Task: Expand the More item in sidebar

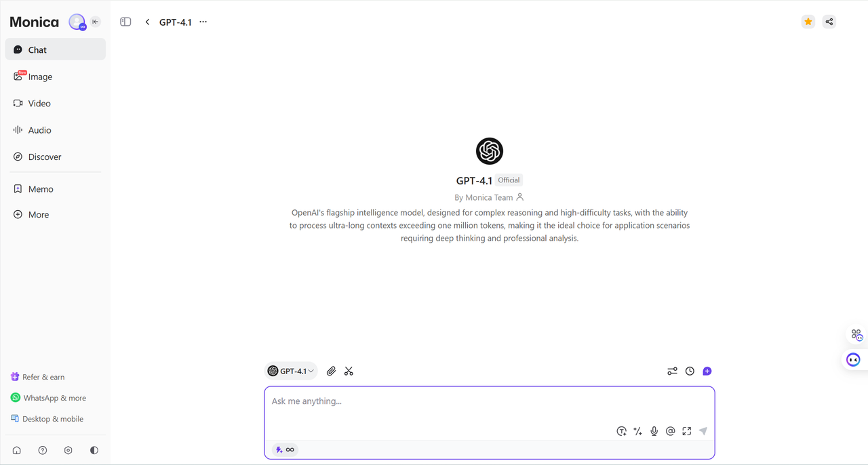Action: point(56,215)
